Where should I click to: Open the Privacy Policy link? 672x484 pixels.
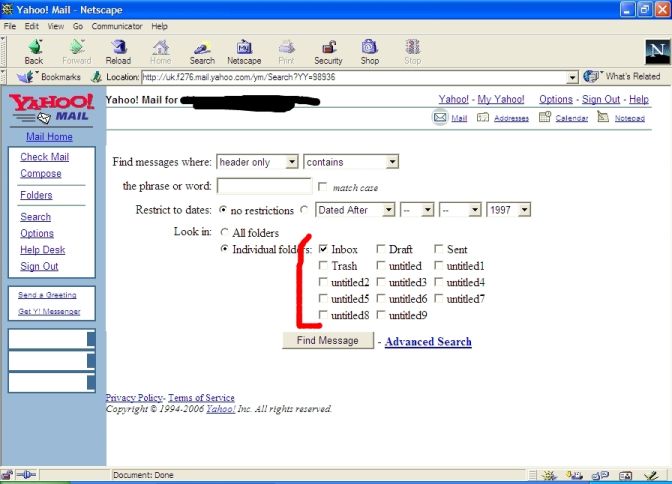click(x=134, y=397)
